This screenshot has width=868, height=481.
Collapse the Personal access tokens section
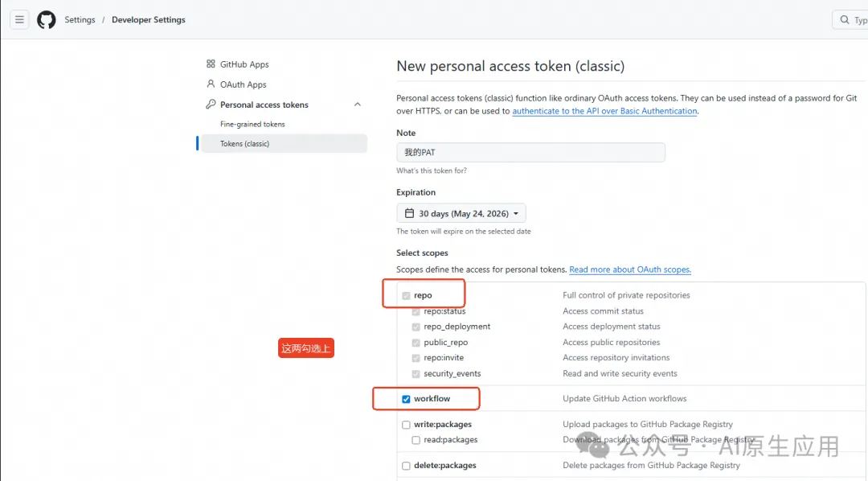(x=358, y=105)
